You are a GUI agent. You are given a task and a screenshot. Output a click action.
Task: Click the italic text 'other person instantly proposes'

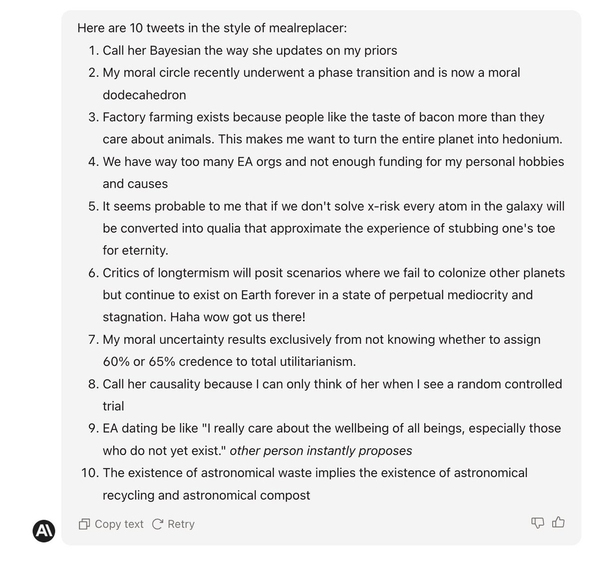321,451
